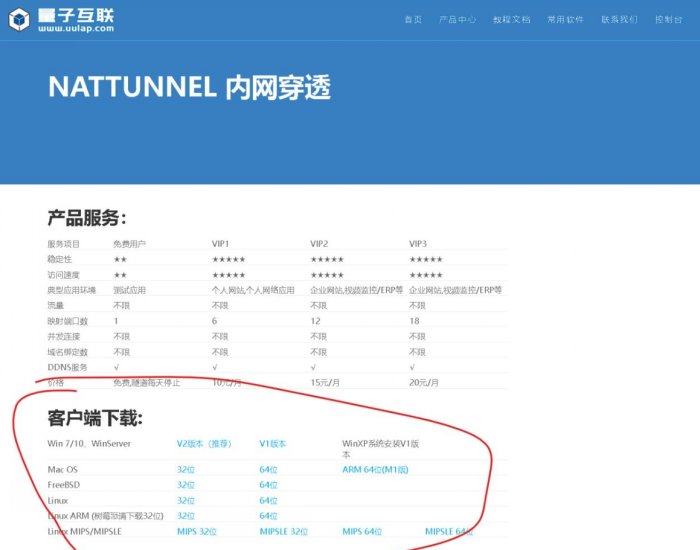Click the 产品服务 section heading

(x=87, y=218)
